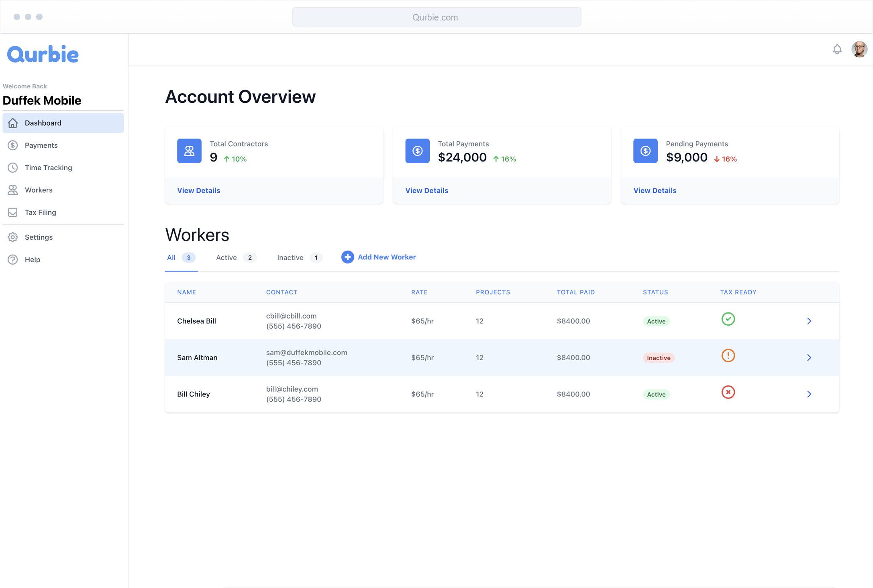Click the red down arrow beside 16%
Screen dimensions: 873x588
point(716,159)
